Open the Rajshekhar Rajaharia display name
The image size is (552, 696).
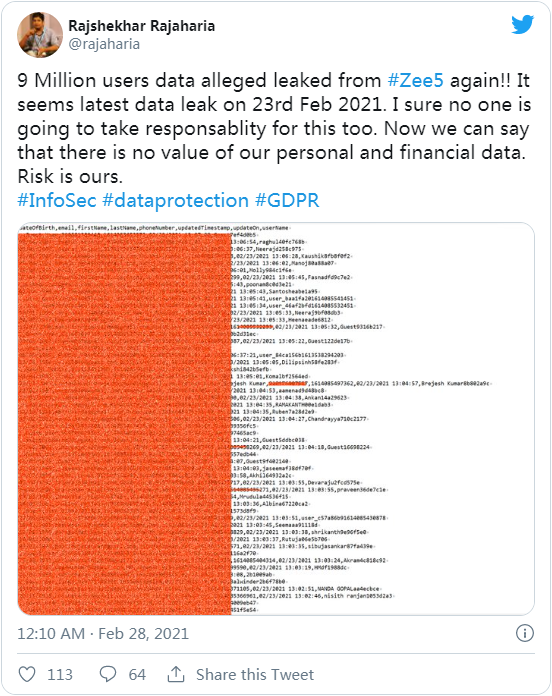click(x=142, y=26)
